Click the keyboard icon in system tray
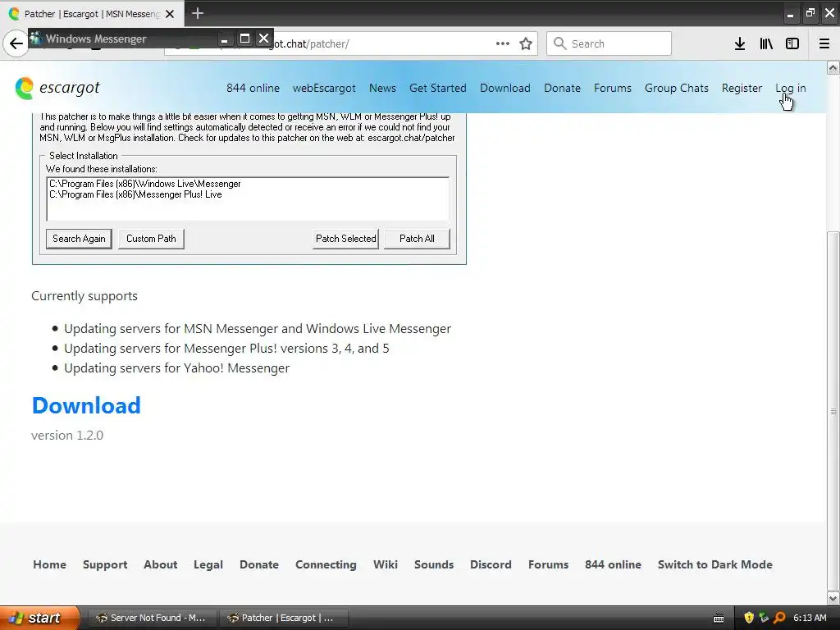 pyautogui.click(x=719, y=619)
